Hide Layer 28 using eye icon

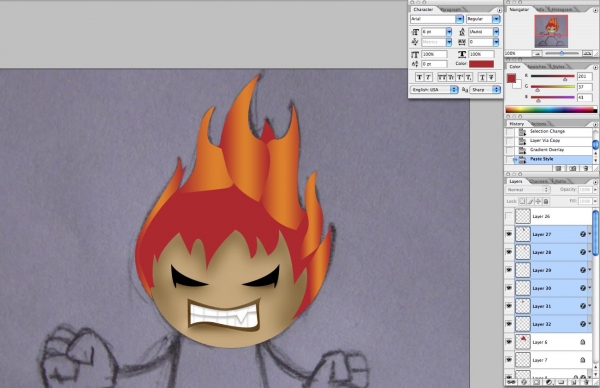(509, 252)
